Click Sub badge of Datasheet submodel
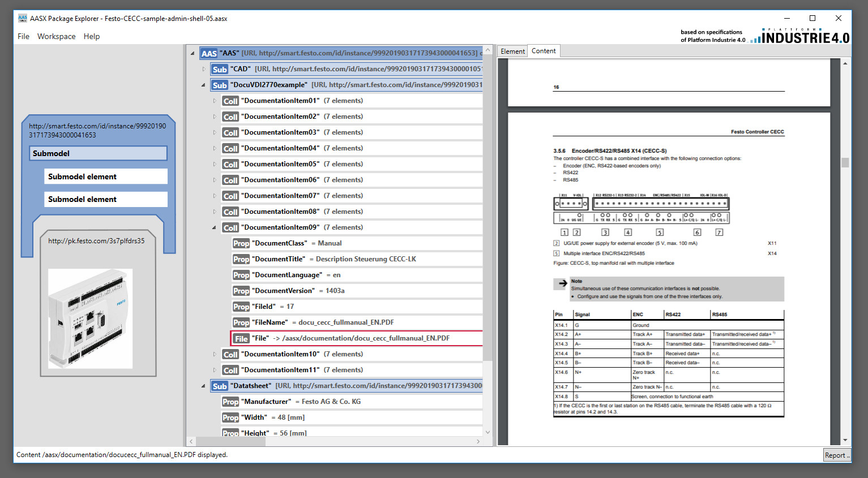This screenshot has width=868, height=478. coord(220,386)
